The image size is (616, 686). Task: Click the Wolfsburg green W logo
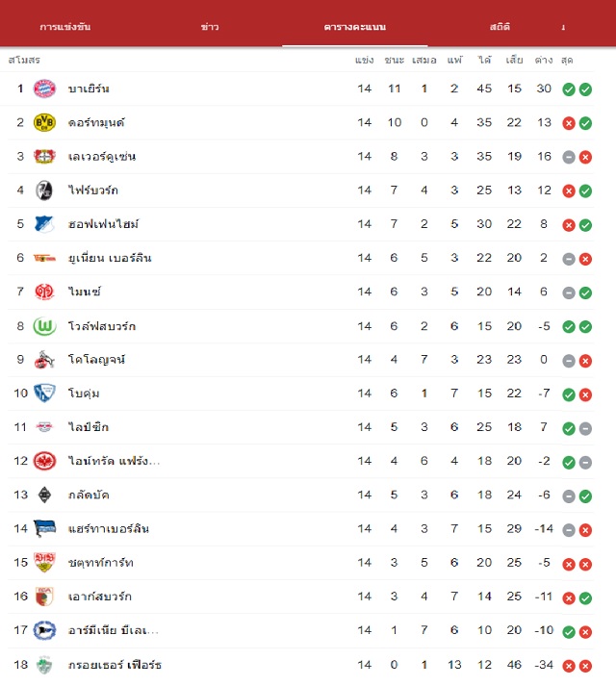point(44,326)
